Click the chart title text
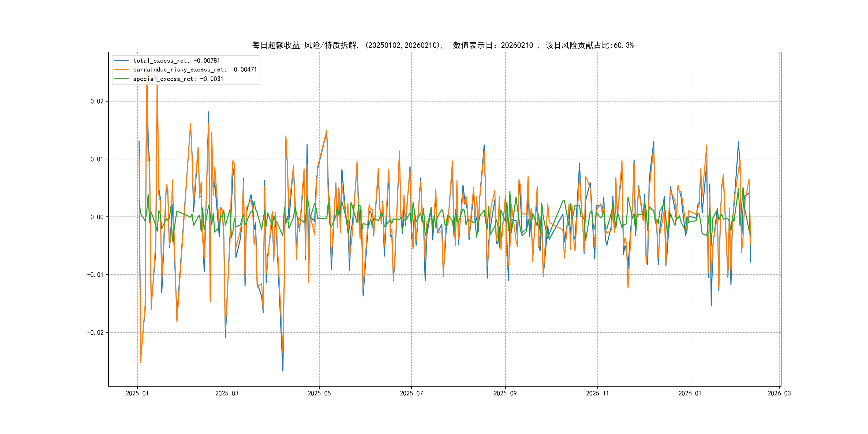 point(443,45)
